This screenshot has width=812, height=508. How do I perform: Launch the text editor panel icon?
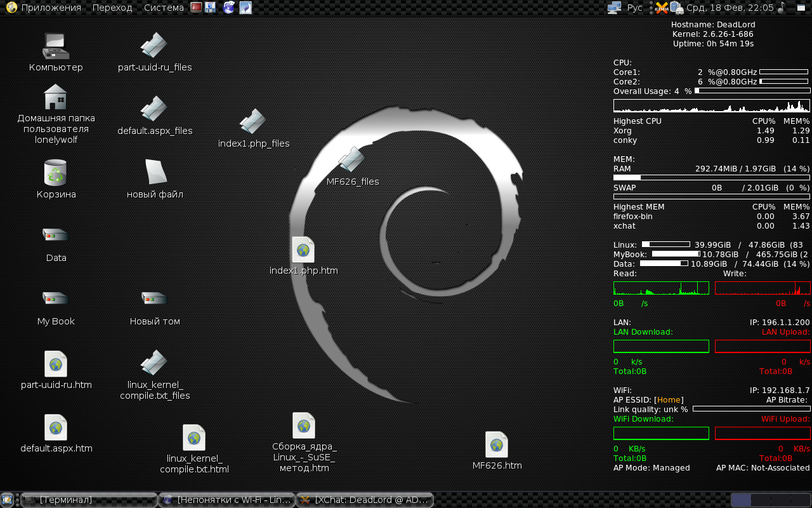pyautogui.click(x=245, y=8)
